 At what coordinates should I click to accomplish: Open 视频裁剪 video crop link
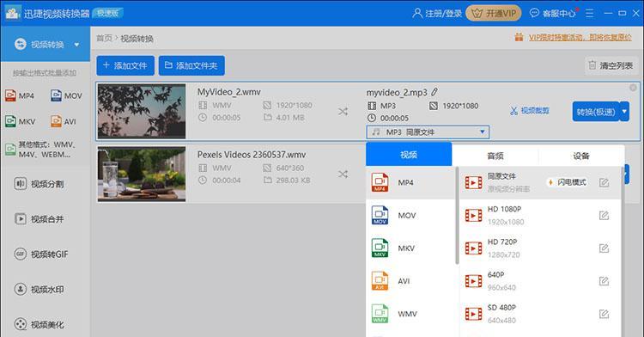pos(530,111)
